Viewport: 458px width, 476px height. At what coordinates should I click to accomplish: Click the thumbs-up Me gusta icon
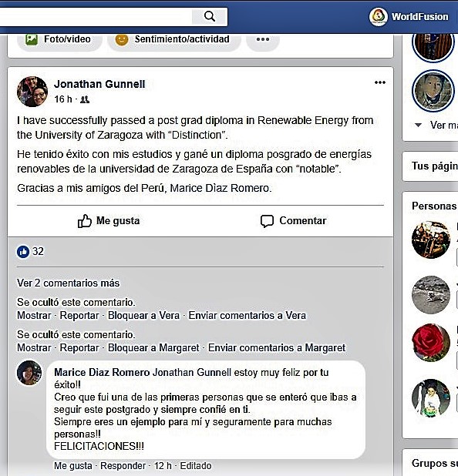(x=85, y=221)
